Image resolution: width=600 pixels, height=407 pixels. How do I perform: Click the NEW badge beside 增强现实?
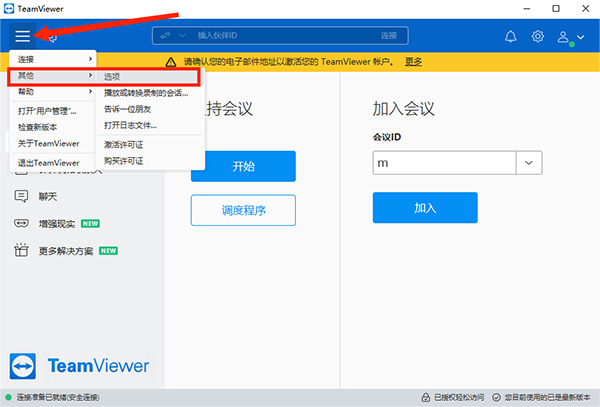90,223
